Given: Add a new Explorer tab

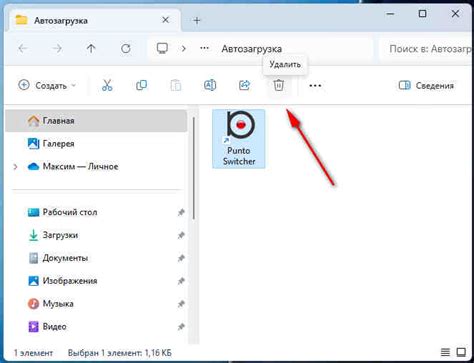Looking at the screenshot, I should (197, 21).
